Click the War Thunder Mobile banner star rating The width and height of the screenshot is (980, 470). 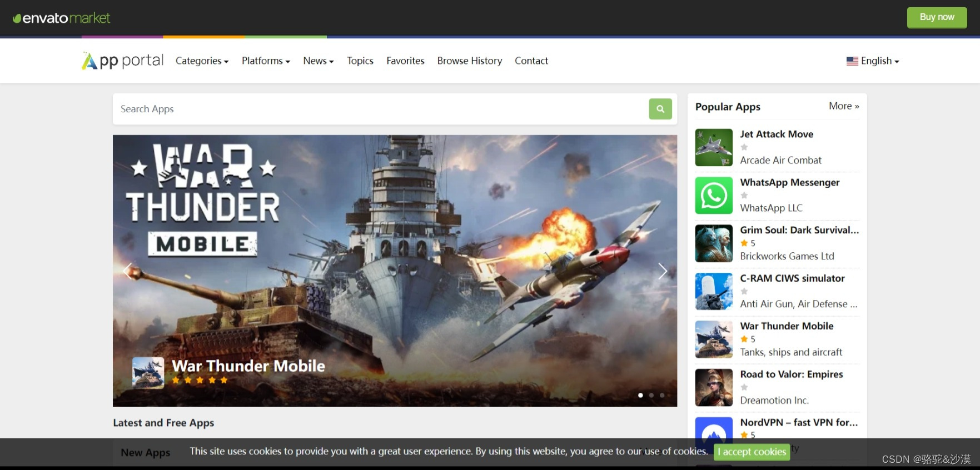[x=200, y=381]
